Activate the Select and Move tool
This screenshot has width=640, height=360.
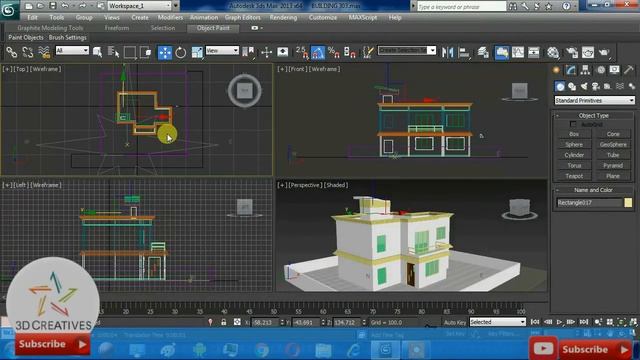(x=164, y=52)
